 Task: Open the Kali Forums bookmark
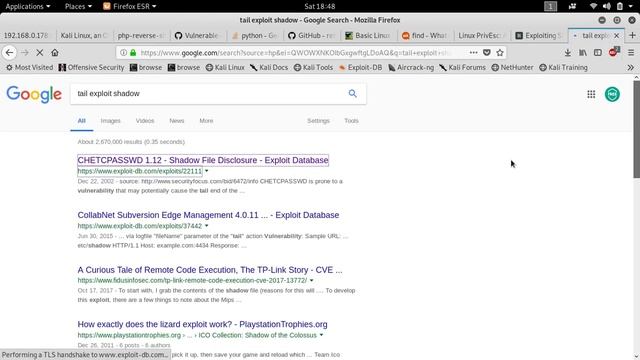(463, 68)
